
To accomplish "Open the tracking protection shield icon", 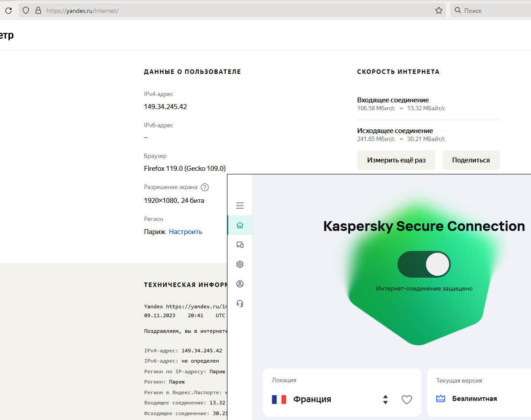I will coord(26,11).
